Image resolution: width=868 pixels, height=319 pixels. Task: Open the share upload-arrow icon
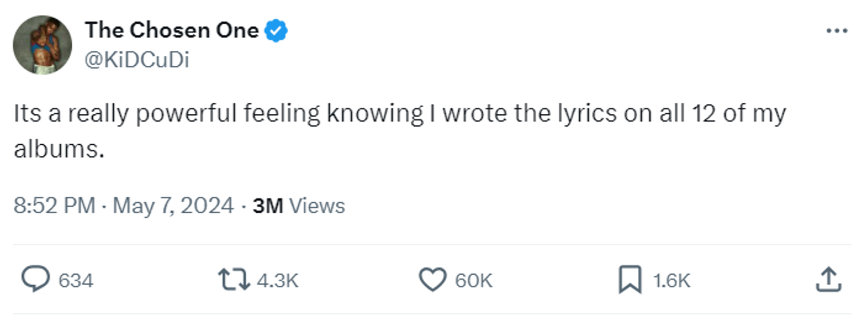[829, 279]
